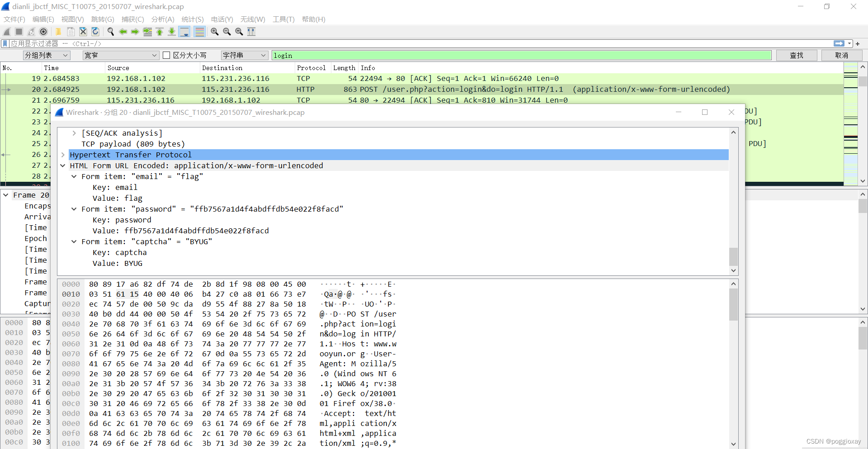Image resolution: width=868 pixels, height=449 pixels.
Task: Open the 文件(F) menu
Action: (14, 19)
